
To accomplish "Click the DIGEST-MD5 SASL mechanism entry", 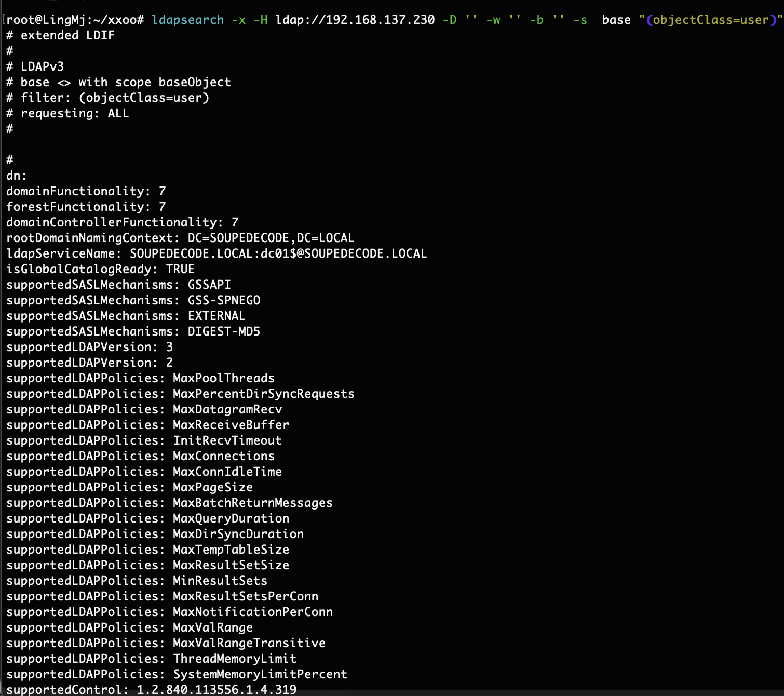I will coord(224,331).
